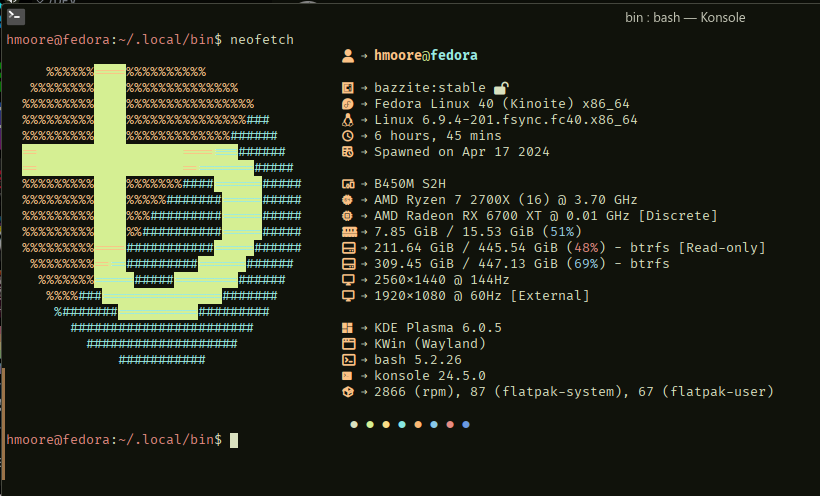Click the window icon beside KWin (Wayland)
This screenshot has height=496, width=820.
coord(348,344)
